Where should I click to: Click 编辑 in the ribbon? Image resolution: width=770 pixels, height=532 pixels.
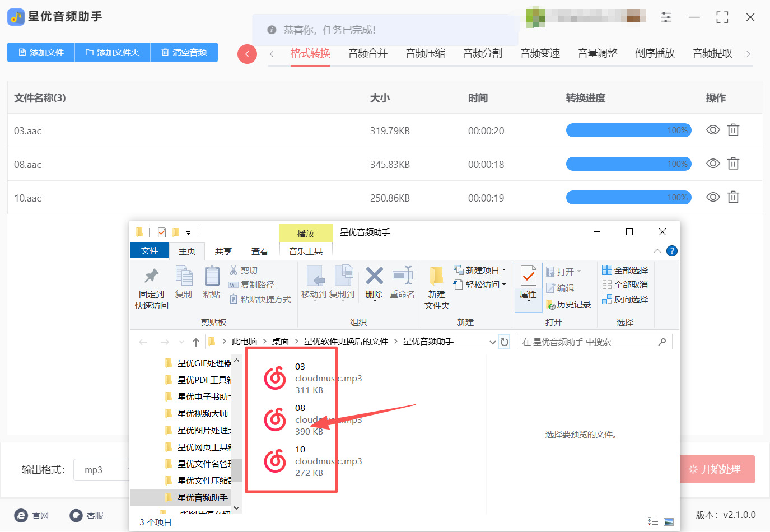(560, 288)
